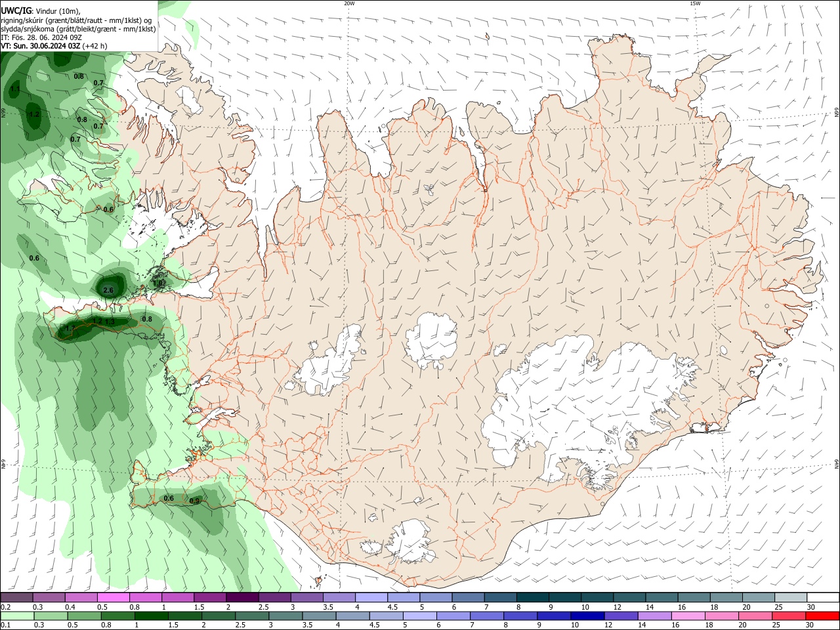The width and height of the screenshot is (840, 630).
Task: Select the light gray 25–30 snow legend swatch
Action: tap(790, 597)
